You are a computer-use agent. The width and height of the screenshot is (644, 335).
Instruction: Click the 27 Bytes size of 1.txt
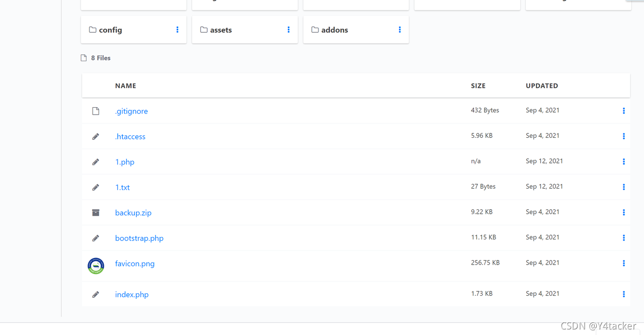click(483, 186)
